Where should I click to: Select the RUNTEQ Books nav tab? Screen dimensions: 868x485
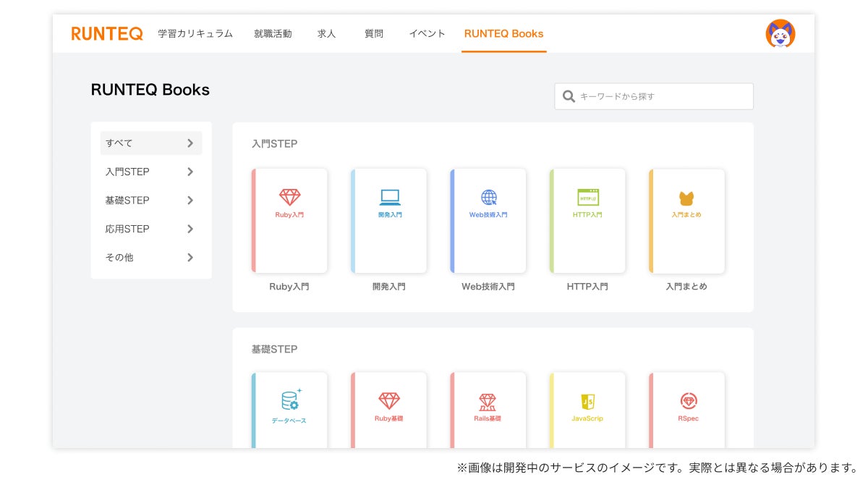pyautogui.click(x=503, y=33)
